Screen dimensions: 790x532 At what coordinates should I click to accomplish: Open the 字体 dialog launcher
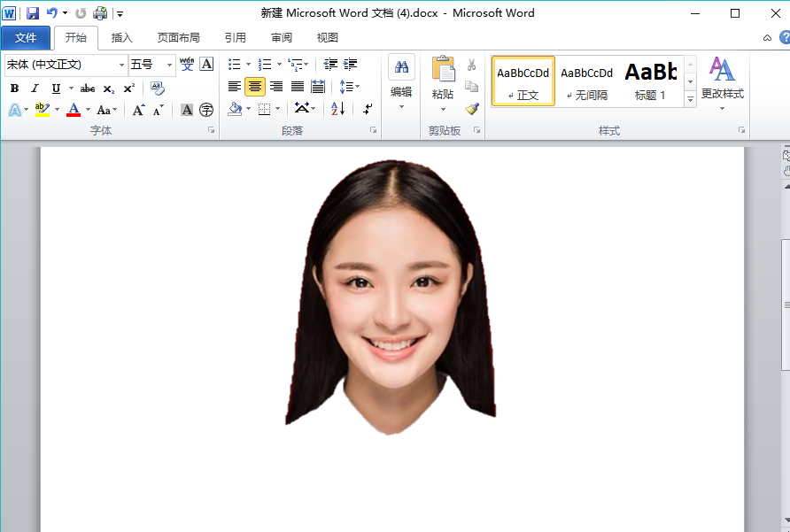click(x=211, y=130)
